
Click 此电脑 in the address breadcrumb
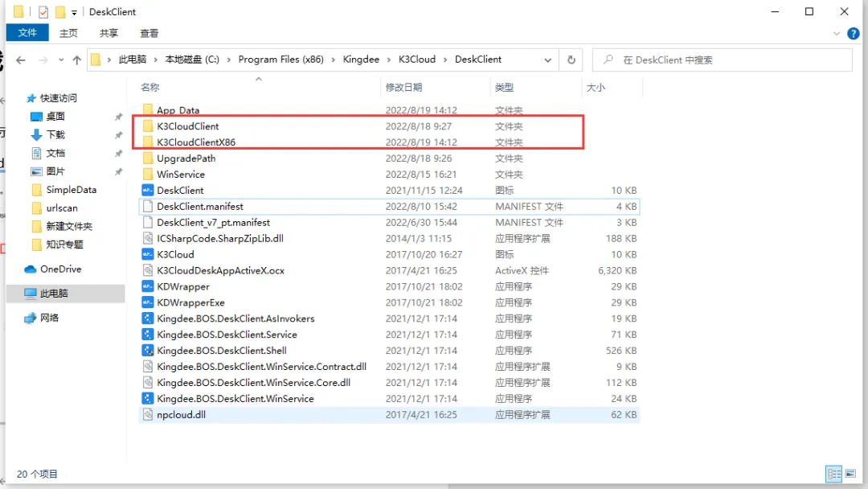click(x=133, y=60)
